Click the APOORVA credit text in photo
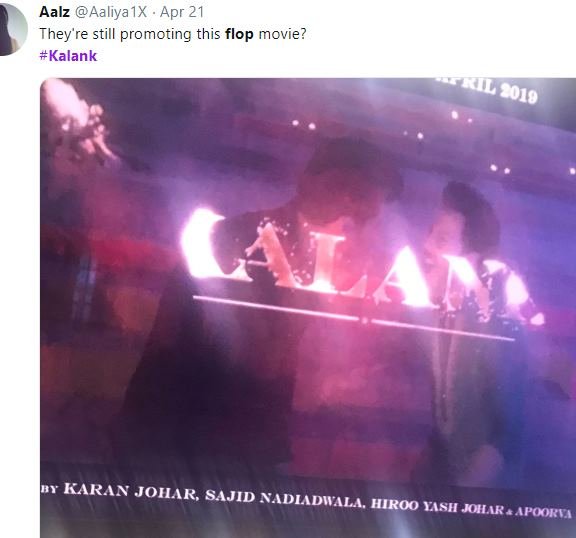The width and height of the screenshot is (576, 538). [543, 512]
